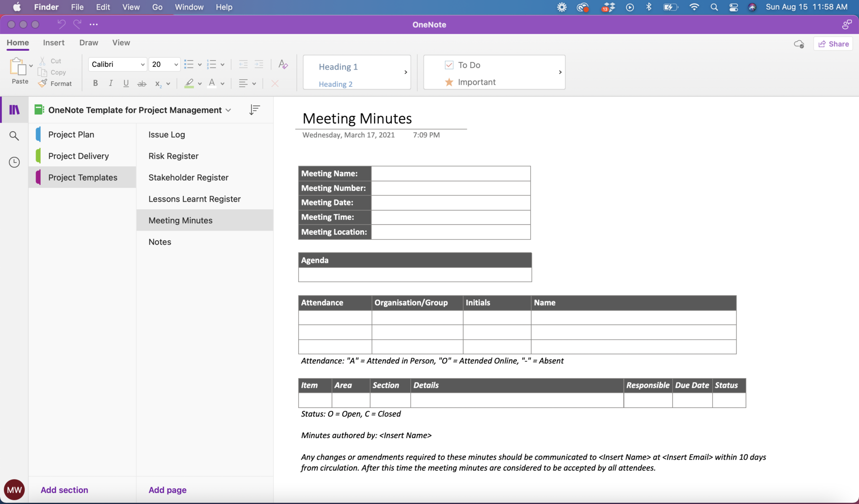Click the green notebook icon
Screen dimensions: 859x504
point(39,110)
